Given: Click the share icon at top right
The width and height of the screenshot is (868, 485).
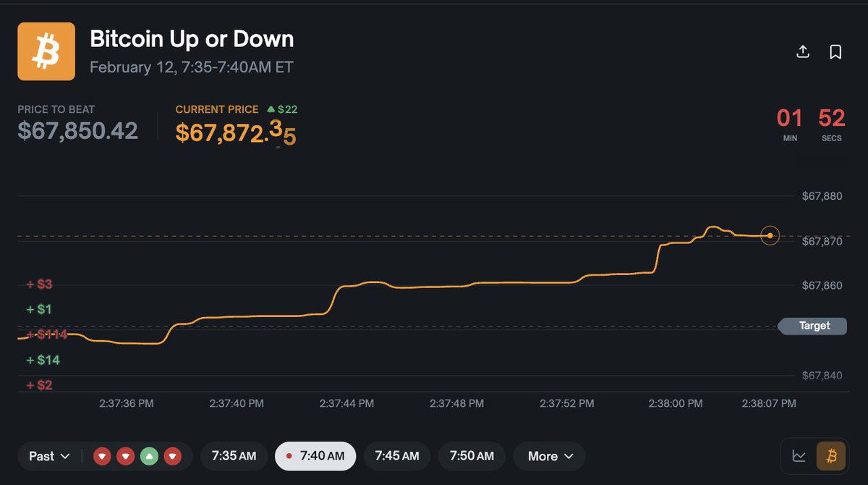Looking at the screenshot, I should (802, 51).
